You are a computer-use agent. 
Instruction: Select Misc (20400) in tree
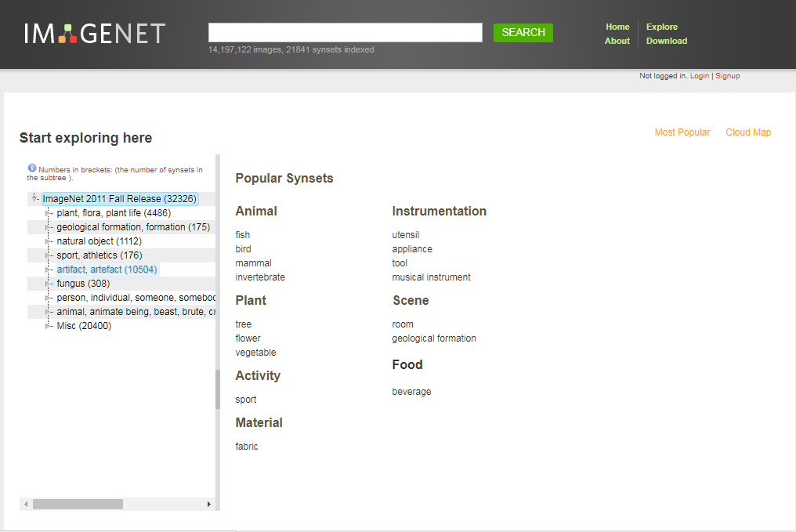click(84, 326)
